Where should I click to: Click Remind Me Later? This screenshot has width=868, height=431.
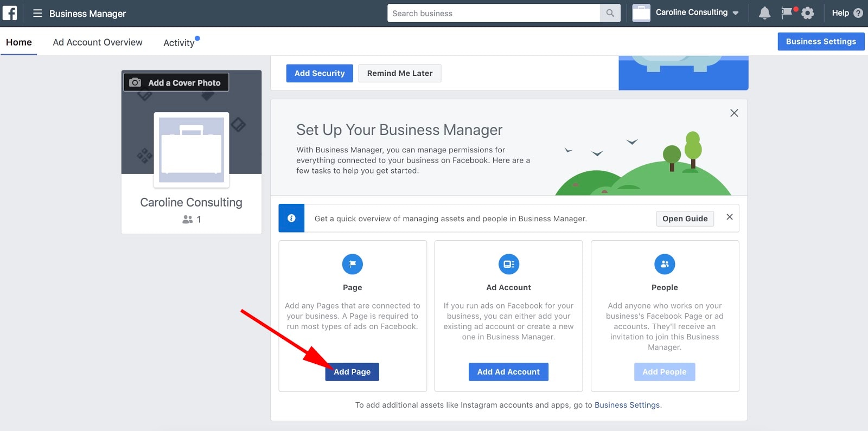[x=400, y=73]
